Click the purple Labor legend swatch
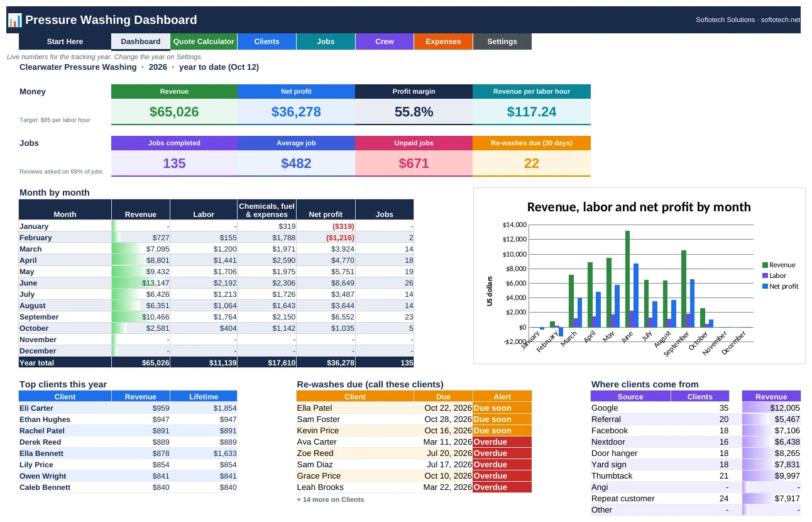Viewport: 812px width, 522px height. (x=765, y=275)
